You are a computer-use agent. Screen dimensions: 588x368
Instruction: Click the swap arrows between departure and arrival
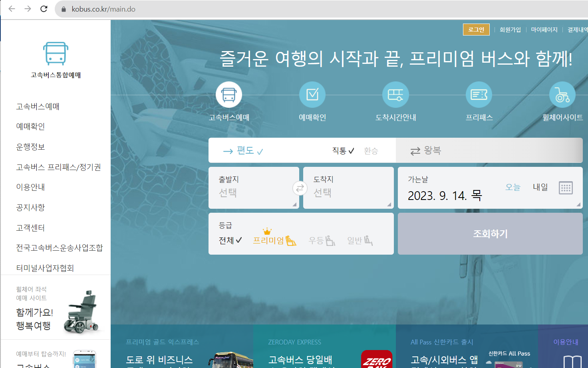pos(300,188)
